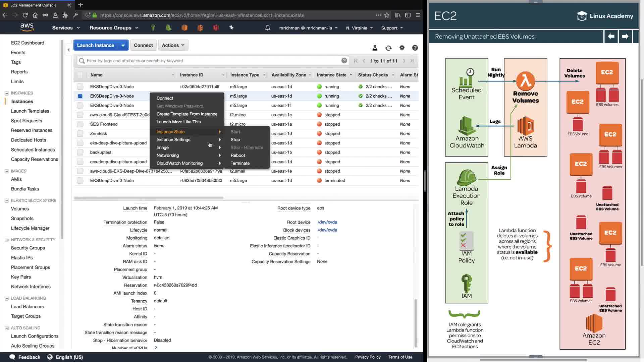The image size is (644, 362).
Task: Click the pin shortcut icon in AWS navbar
Action: pyautogui.click(x=231, y=27)
